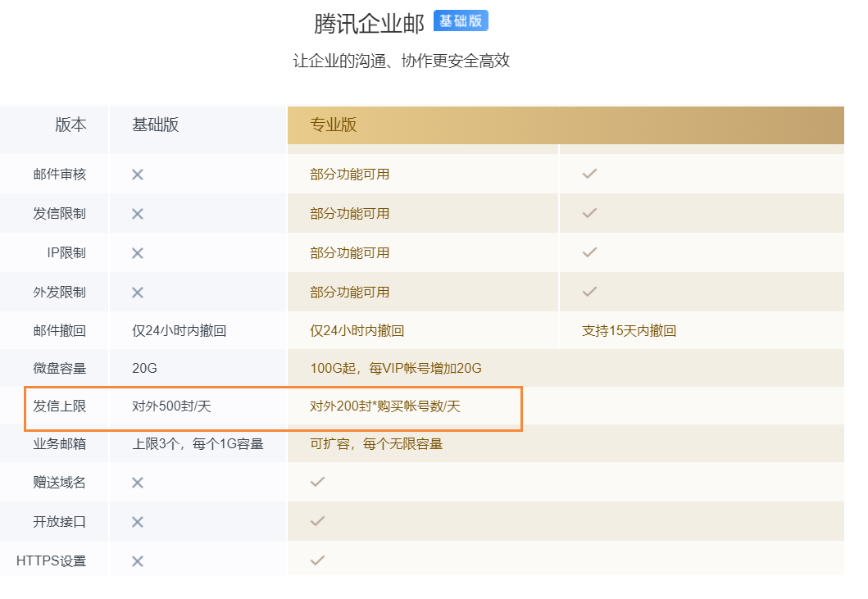Screen dimensions: 868x599
Task: Click 100G起，每VIP帐号增加20G cell
Action: click(x=396, y=368)
